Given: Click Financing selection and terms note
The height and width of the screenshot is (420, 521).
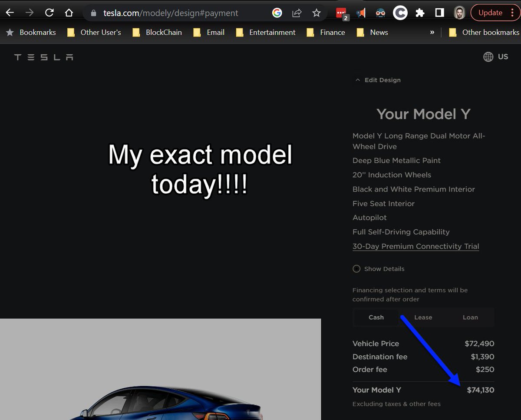Looking at the screenshot, I should pyautogui.click(x=410, y=294).
